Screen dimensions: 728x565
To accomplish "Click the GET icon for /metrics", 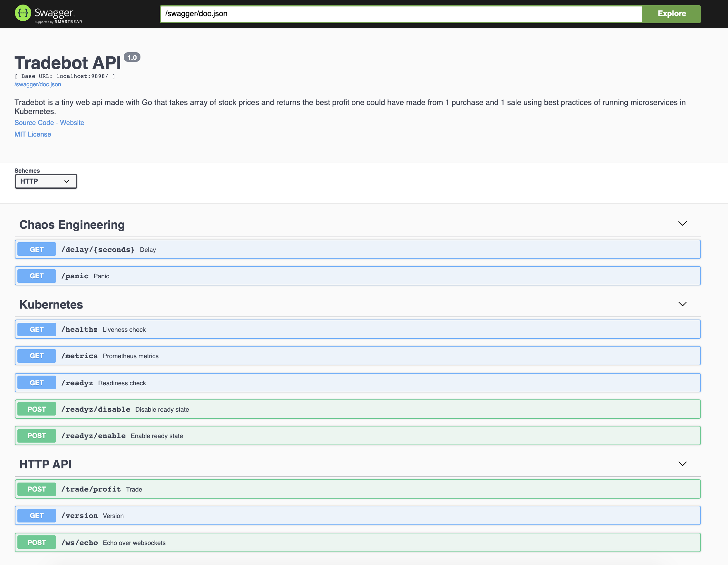I will click(x=37, y=356).
